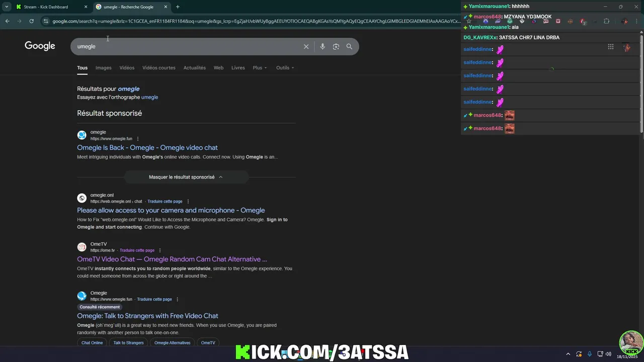Open 'Please allow access to your camera' result
Viewport: 644px width, 362px height.
click(x=171, y=210)
